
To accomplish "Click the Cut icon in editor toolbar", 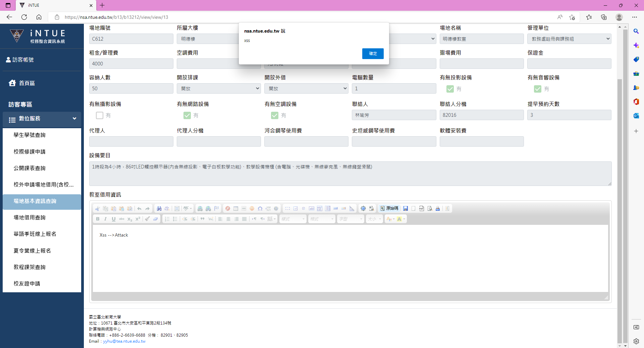I will pos(98,208).
